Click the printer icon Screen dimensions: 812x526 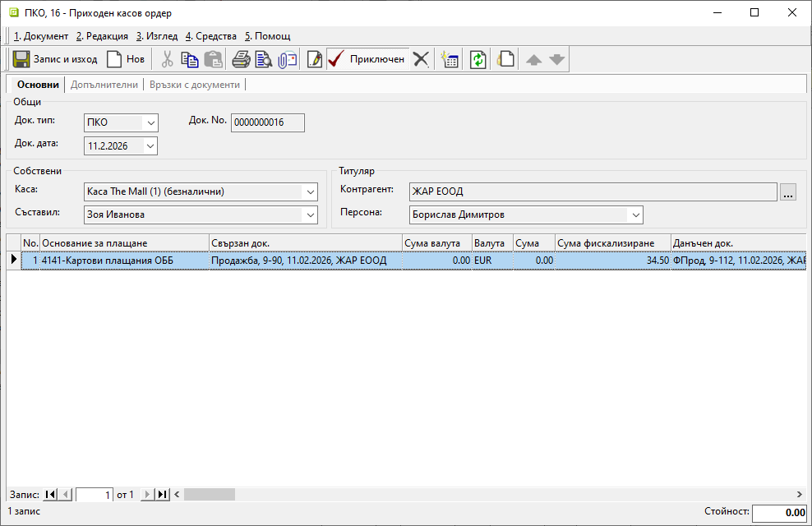click(241, 59)
